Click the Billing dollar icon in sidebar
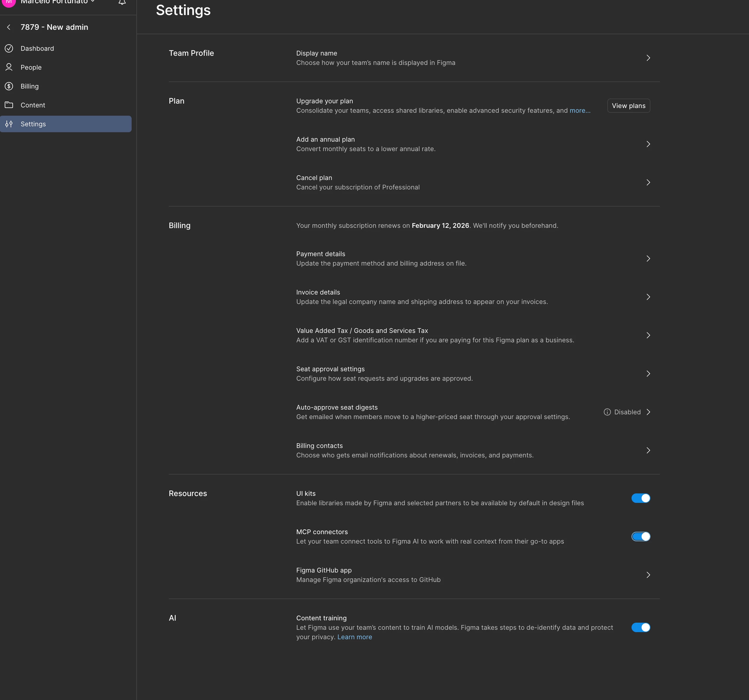The width and height of the screenshot is (749, 700). [9, 86]
